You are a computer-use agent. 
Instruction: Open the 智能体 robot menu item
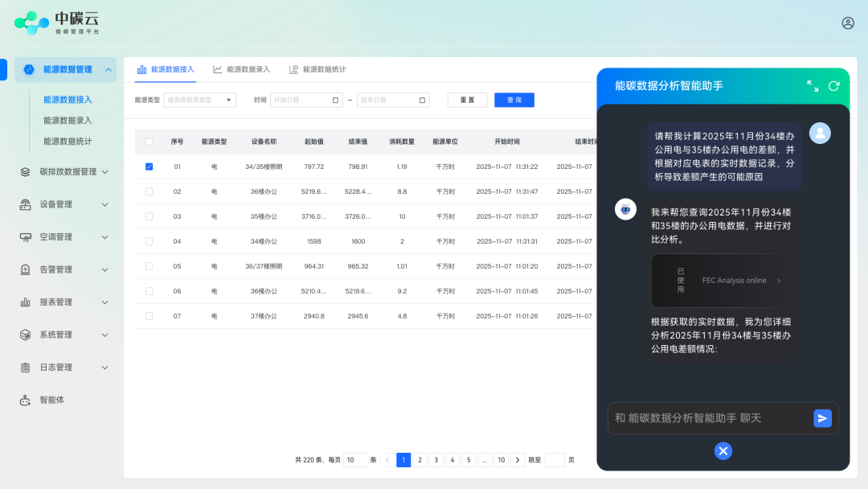[x=51, y=400]
